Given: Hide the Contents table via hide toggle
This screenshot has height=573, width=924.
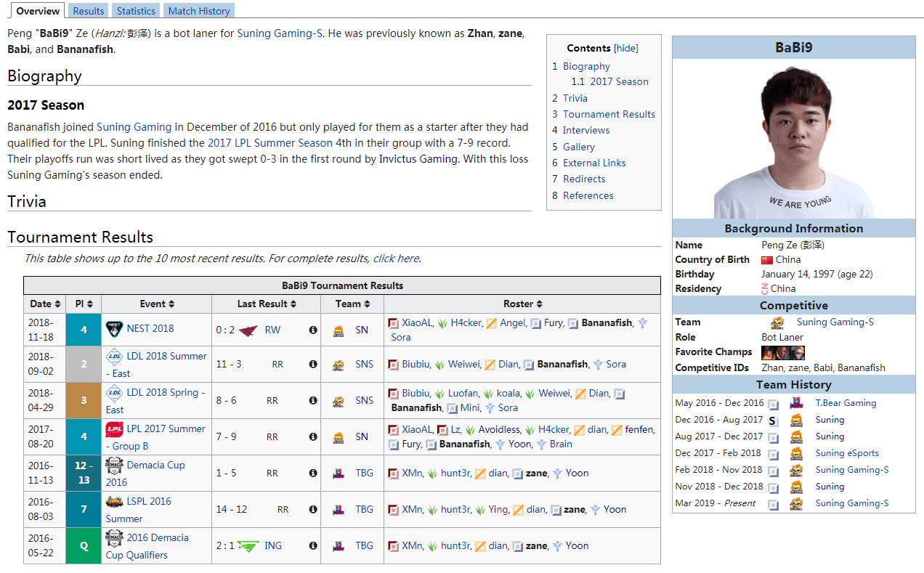Looking at the screenshot, I should (x=625, y=49).
